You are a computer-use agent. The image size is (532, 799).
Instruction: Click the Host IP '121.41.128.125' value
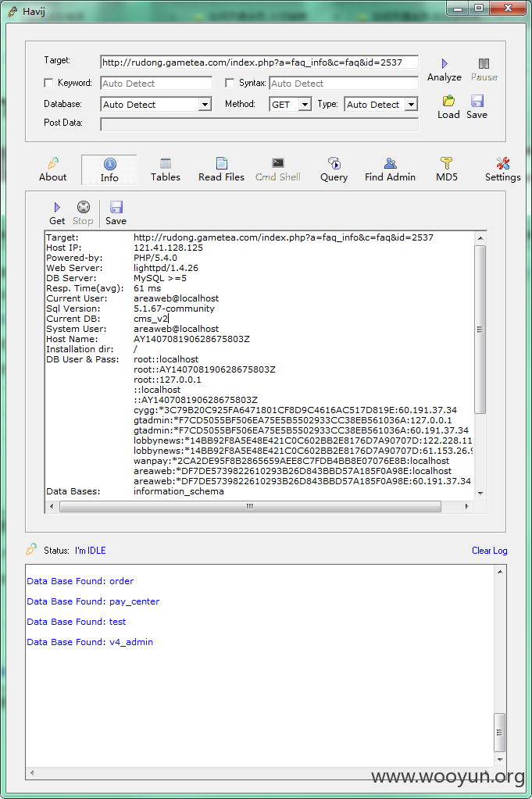[168, 248]
